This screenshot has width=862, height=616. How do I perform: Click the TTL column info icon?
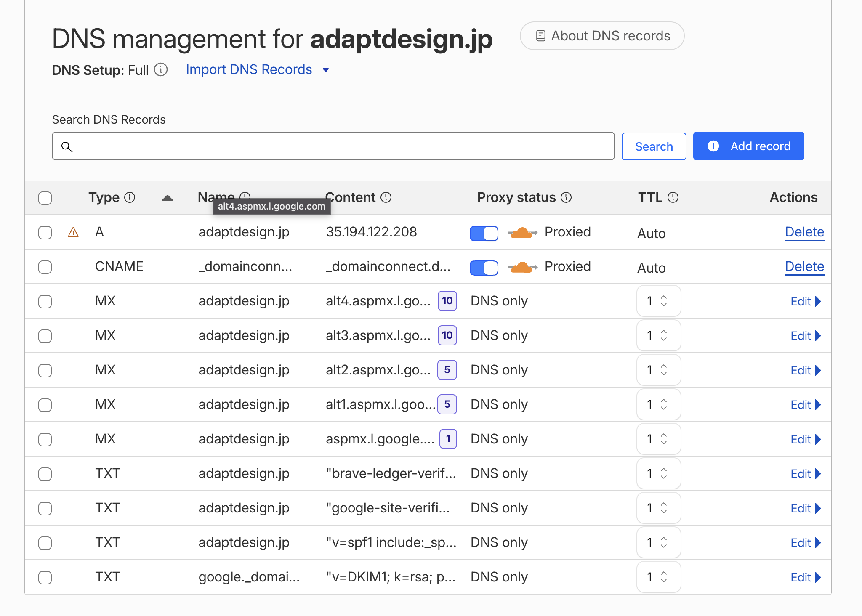(x=673, y=197)
